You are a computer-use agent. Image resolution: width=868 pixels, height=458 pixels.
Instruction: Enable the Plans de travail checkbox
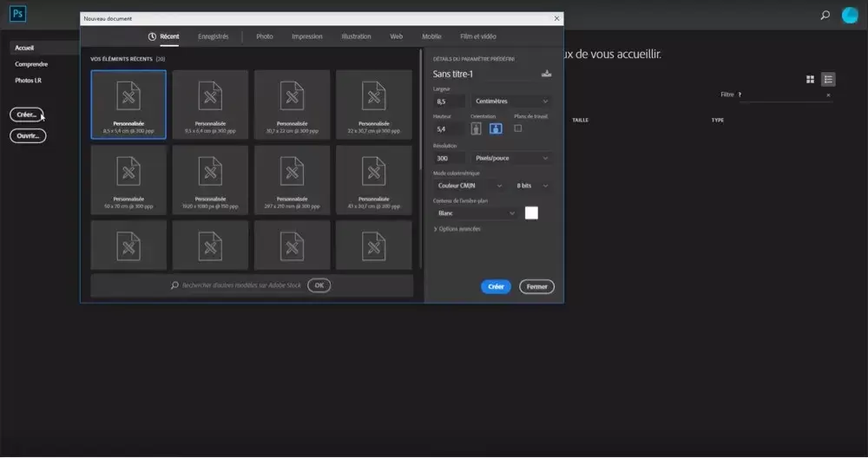[518, 128]
